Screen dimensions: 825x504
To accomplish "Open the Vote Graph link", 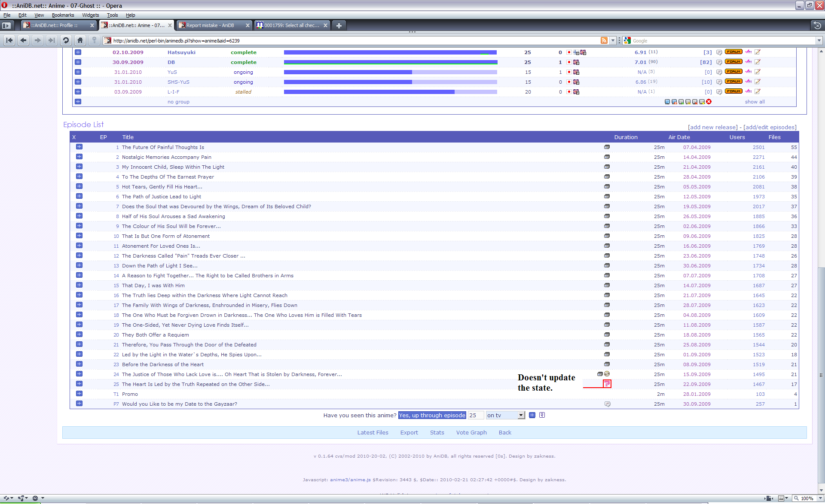I will click(471, 432).
